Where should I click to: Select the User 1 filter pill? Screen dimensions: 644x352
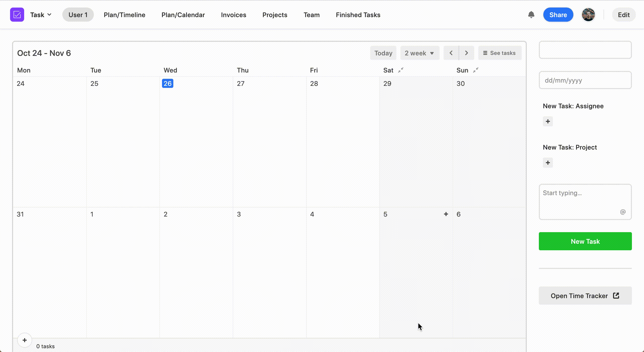click(78, 15)
